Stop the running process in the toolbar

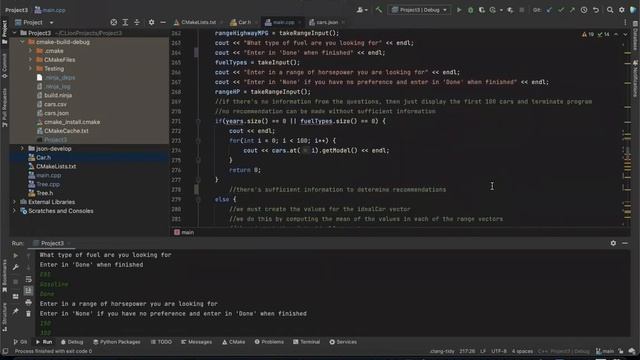pos(521,10)
